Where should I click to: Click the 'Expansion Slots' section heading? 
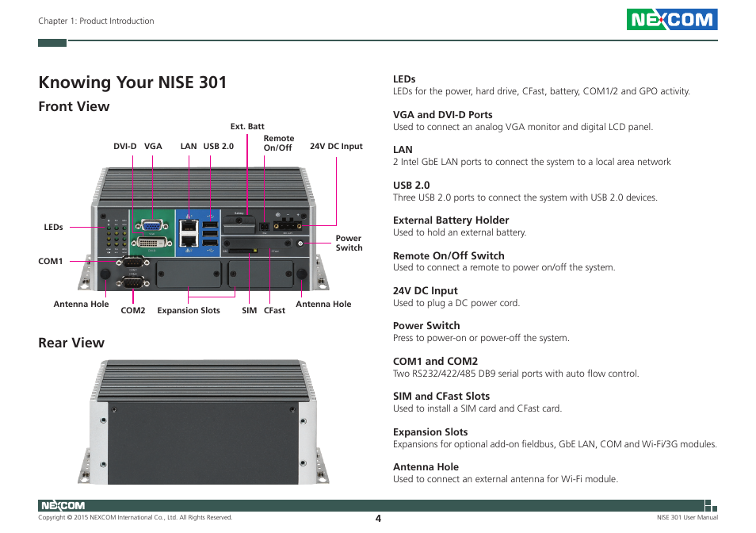(430, 432)
